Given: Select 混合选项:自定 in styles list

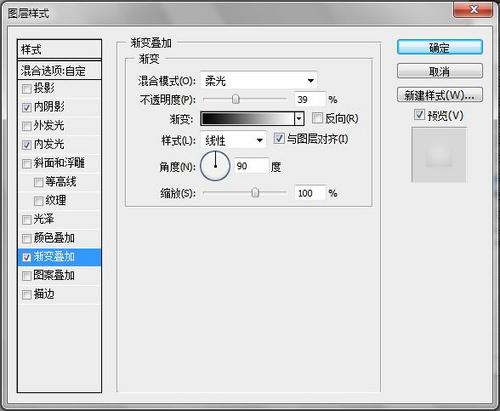Looking at the screenshot, I should tap(59, 70).
